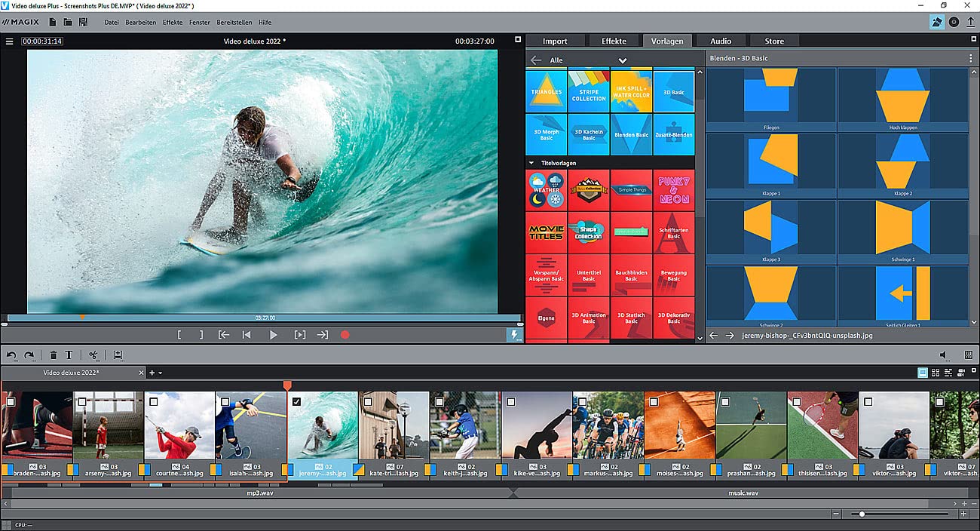Screen dimensions: 980x531
Task: Click the scroll-up arrow of the templates list
Action: [700, 72]
